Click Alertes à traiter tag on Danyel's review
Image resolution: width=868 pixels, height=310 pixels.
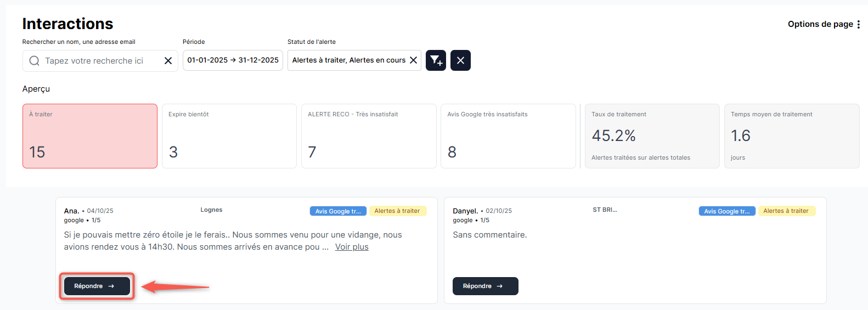coord(786,211)
